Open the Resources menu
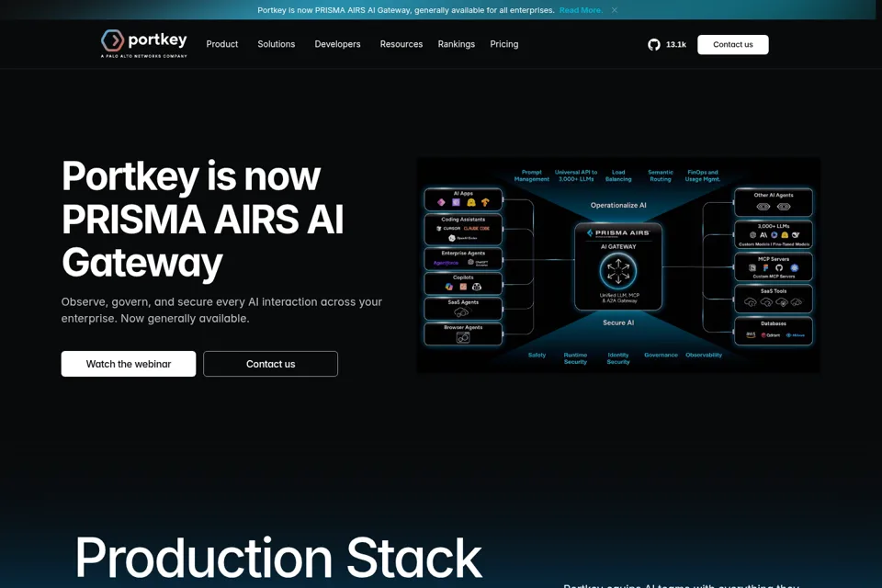882x588 pixels. coord(401,44)
